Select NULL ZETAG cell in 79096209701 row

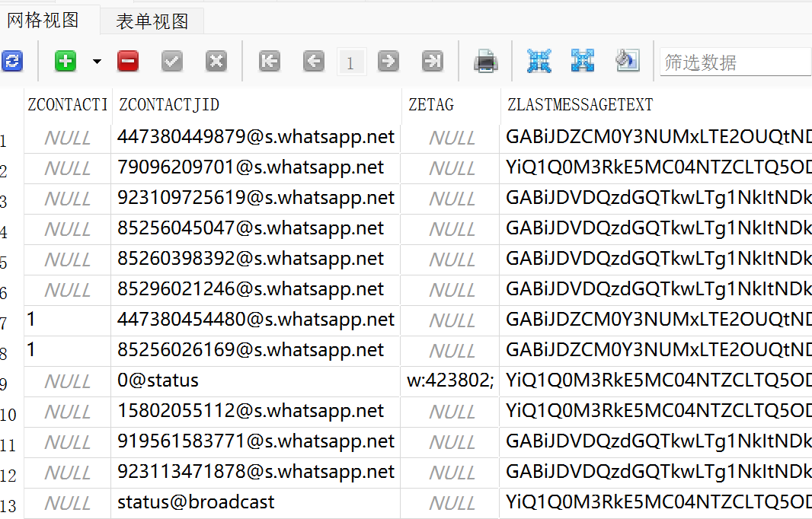pyautogui.click(x=450, y=168)
